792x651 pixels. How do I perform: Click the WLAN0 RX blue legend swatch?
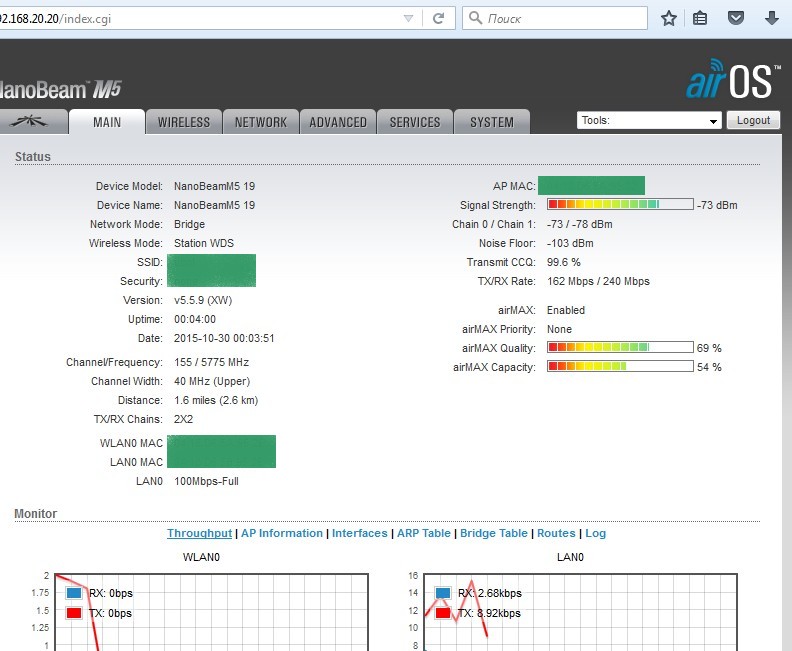[74, 593]
